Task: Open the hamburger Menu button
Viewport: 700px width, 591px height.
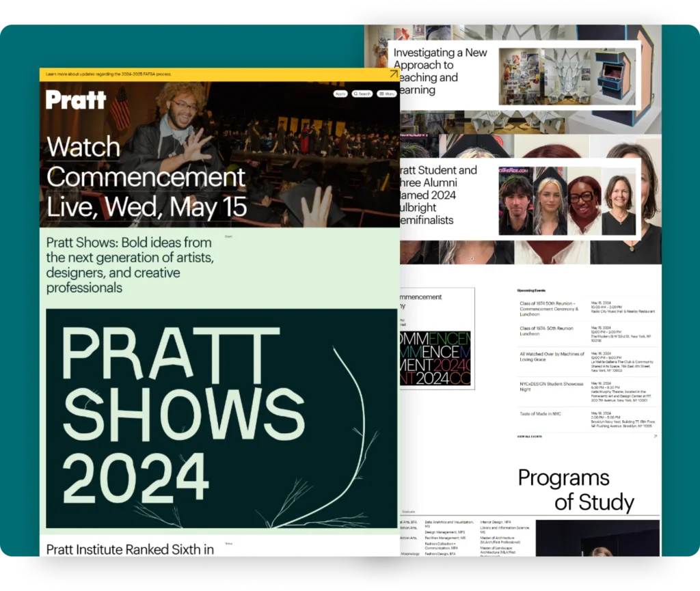Action: (386, 94)
